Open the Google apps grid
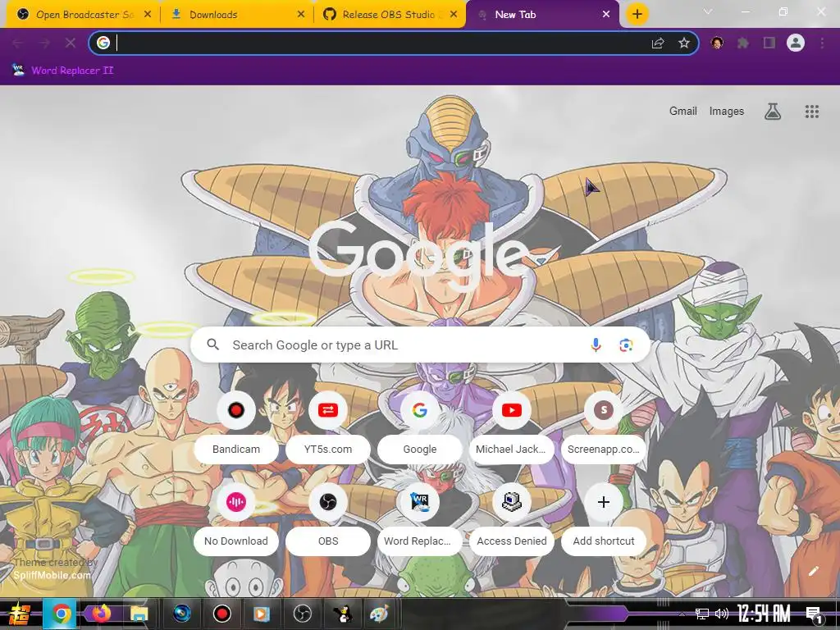This screenshot has width=840, height=630. [811, 112]
